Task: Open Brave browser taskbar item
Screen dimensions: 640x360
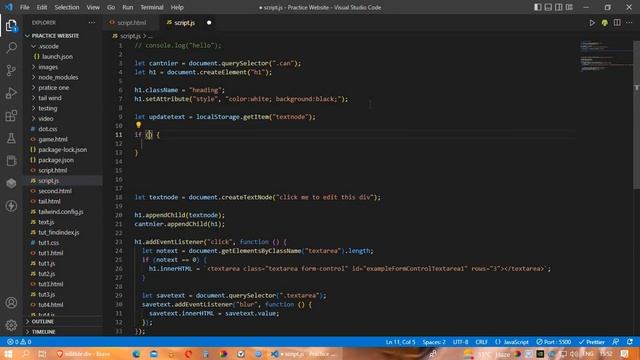Action: [84, 353]
